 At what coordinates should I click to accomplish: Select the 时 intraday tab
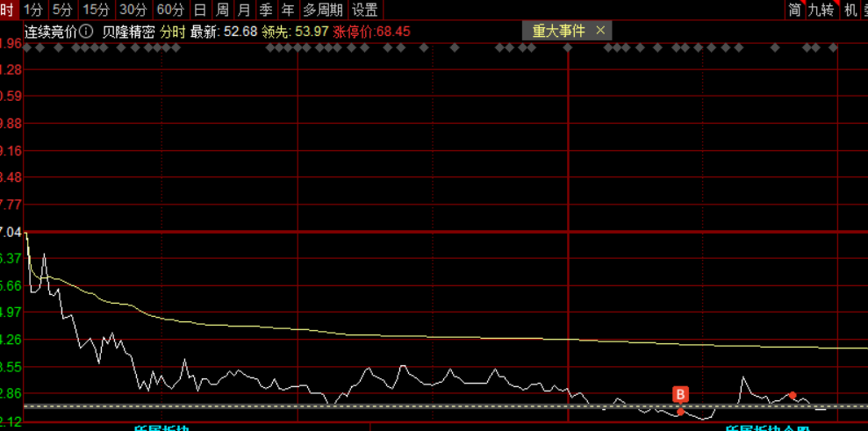click(x=8, y=10)
